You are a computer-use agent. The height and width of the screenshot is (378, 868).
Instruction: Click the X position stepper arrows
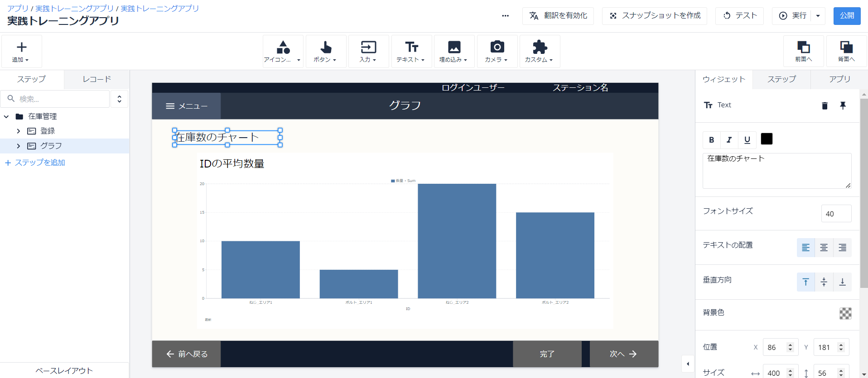click(x=790, y=347)
